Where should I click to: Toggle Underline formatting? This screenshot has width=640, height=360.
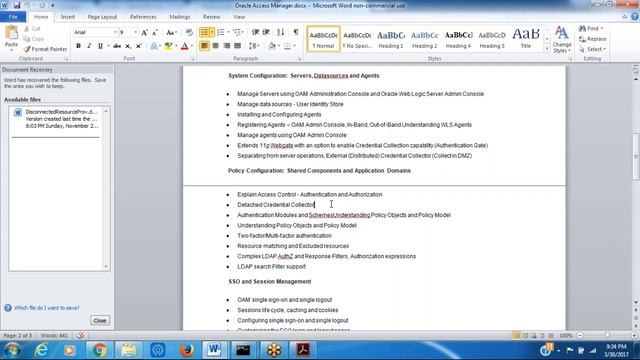[x=100, y=46]
